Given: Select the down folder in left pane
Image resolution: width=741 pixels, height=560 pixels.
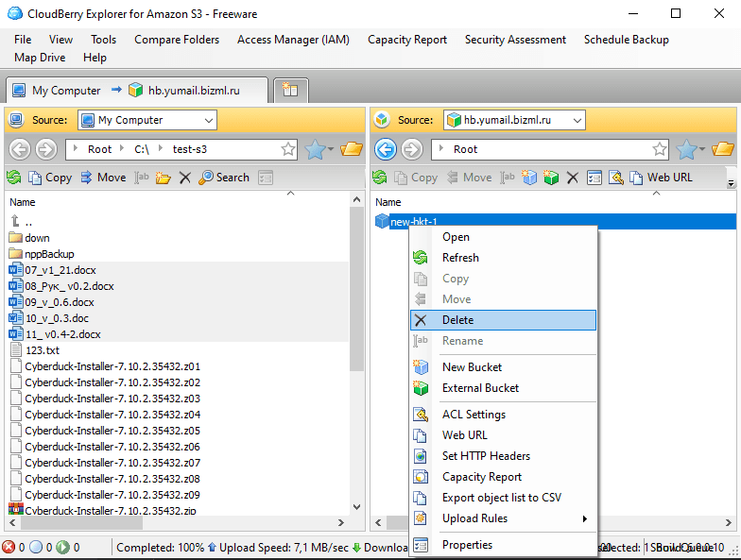Looking at the screenshot, I should point(29,238).
